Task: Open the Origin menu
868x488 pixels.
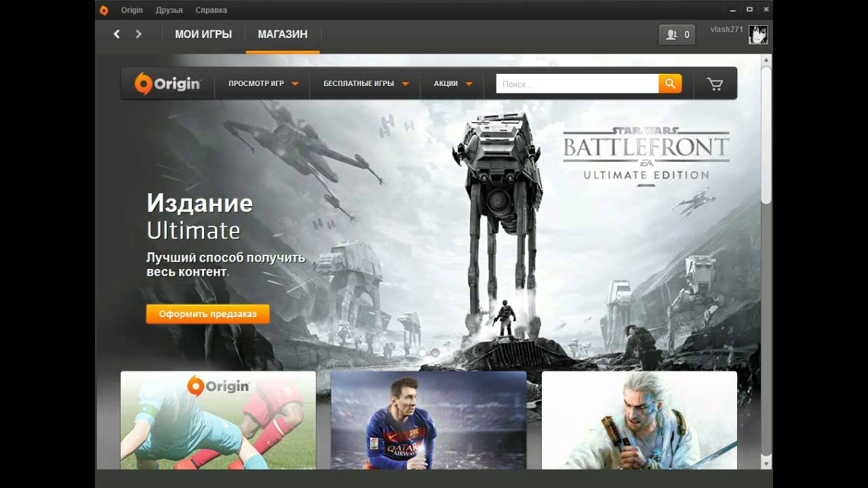Action: (132, 10)
